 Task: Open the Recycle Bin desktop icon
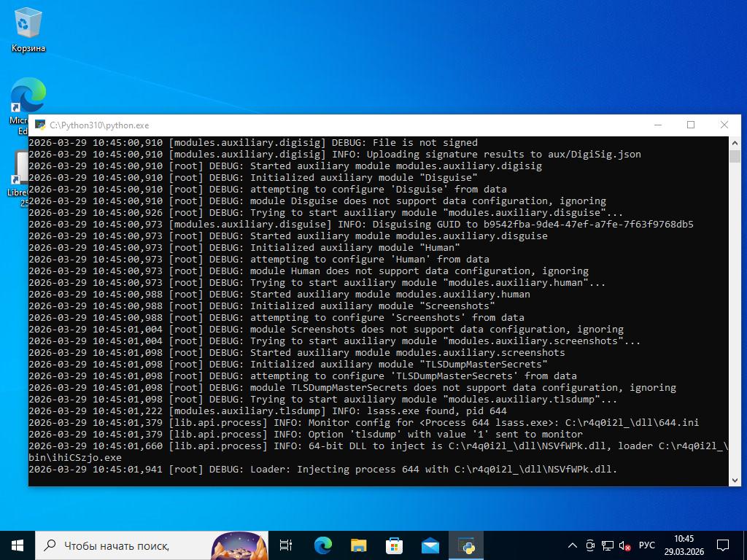pos(28,31)
